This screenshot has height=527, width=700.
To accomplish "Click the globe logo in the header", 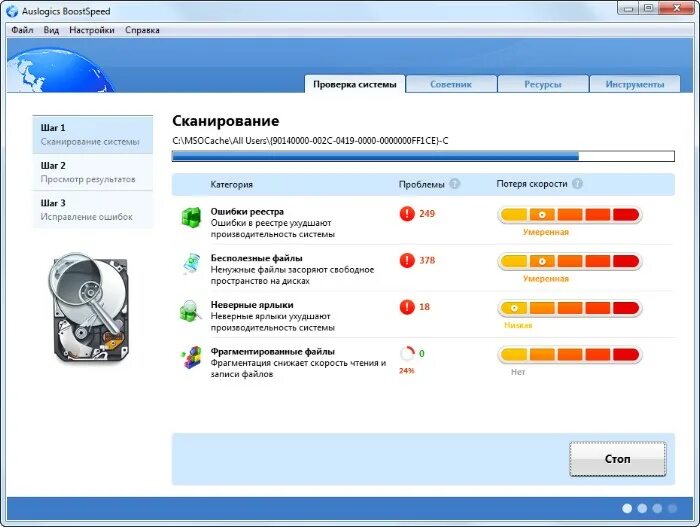I will (60, 70).
